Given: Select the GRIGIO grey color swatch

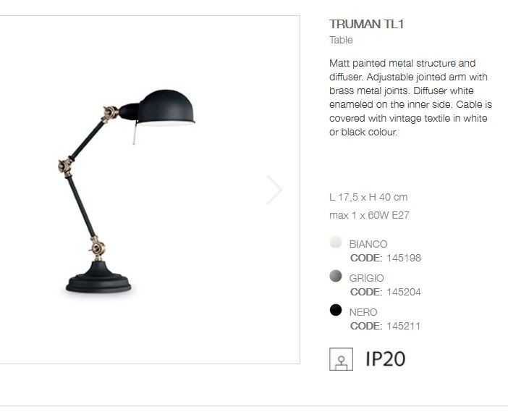Looking at the screenshot, I should coord(336,276).
